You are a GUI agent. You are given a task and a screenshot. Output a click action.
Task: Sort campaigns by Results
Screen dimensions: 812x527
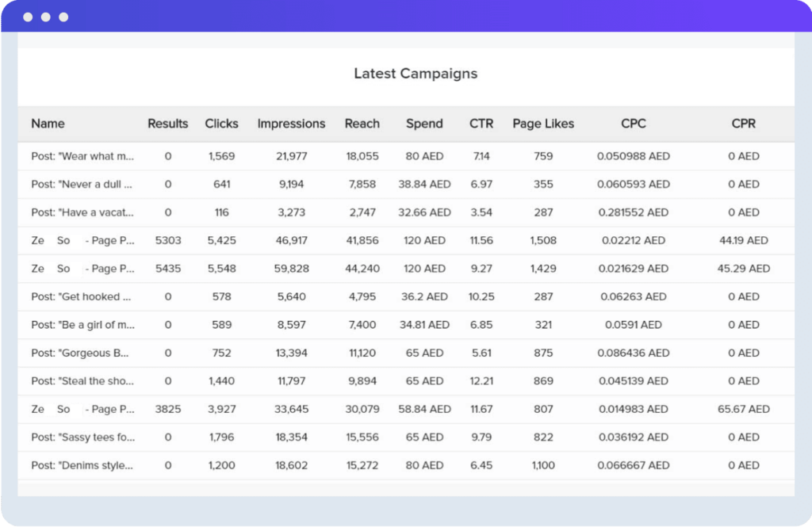[167, 124]
